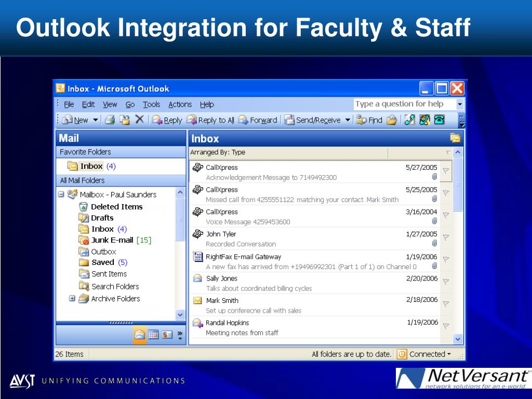Open the Send/Receive dropdown arrow

(348, 120)
